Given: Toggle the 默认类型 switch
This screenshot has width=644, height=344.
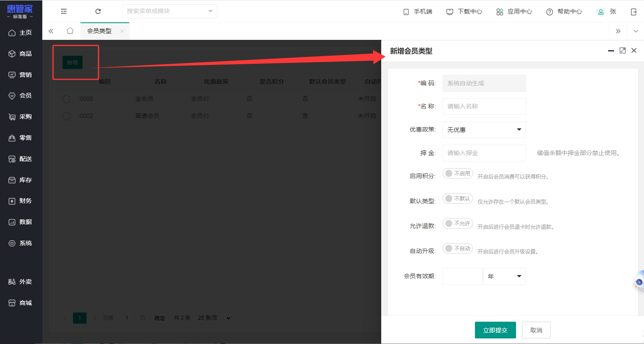Looking at the screenshot, I should click(x=458, y=199).
